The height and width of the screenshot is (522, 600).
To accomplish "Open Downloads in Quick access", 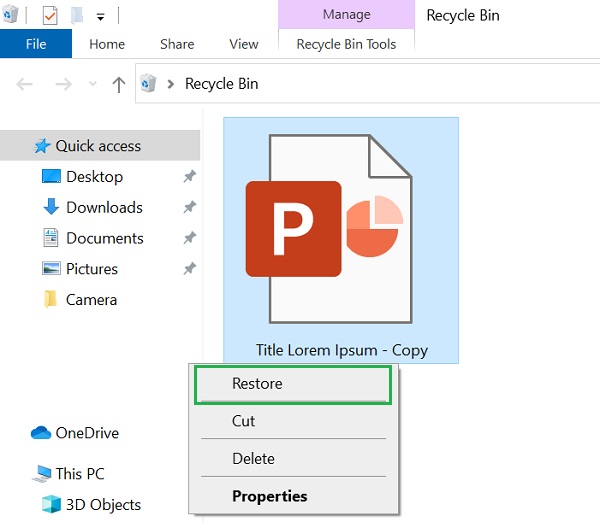I will (x=104, y=207).
